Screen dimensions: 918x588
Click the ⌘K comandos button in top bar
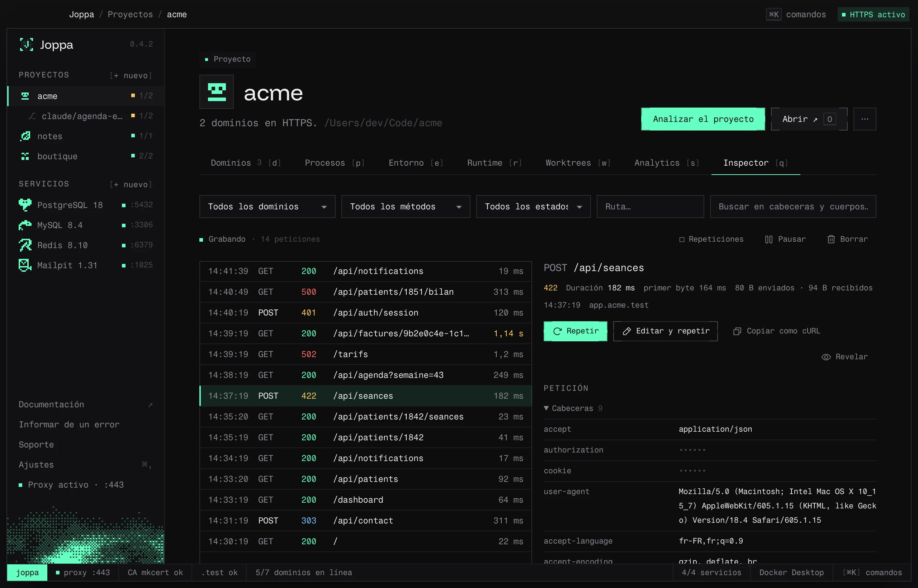[x=796, y=14]
